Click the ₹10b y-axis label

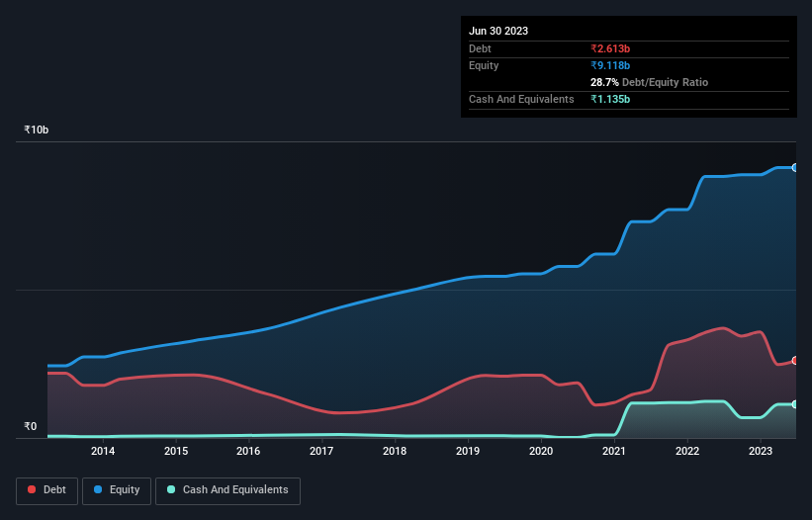37,130
